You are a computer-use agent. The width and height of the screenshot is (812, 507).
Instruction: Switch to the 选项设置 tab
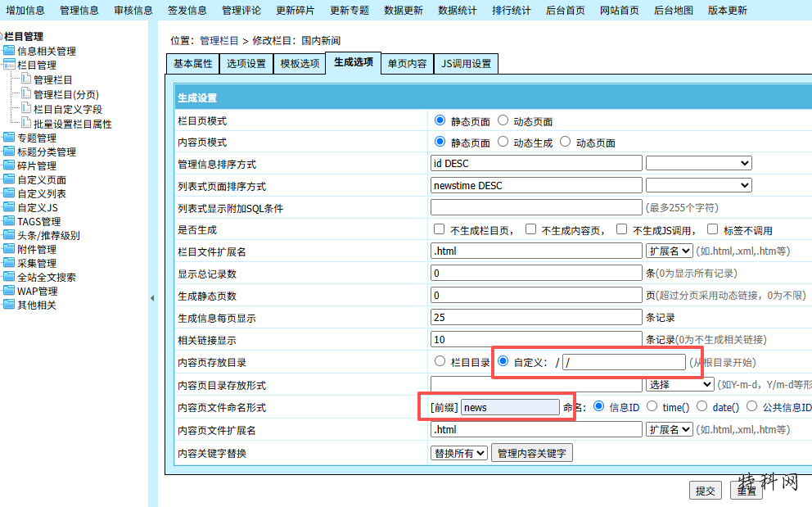[x=246, y=64]
